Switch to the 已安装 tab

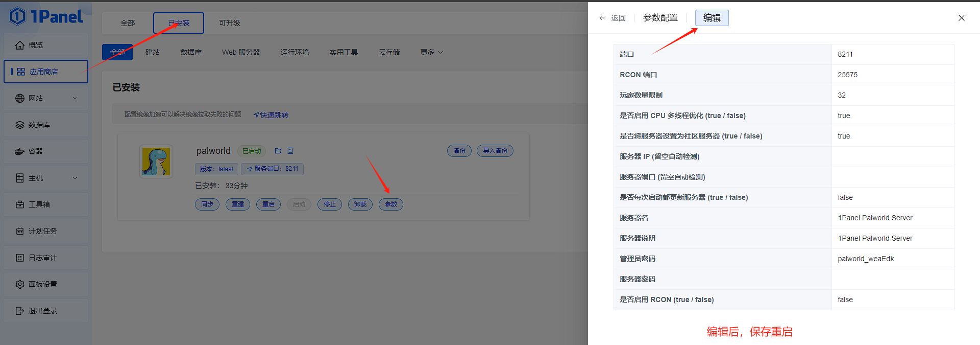(179, 23)
